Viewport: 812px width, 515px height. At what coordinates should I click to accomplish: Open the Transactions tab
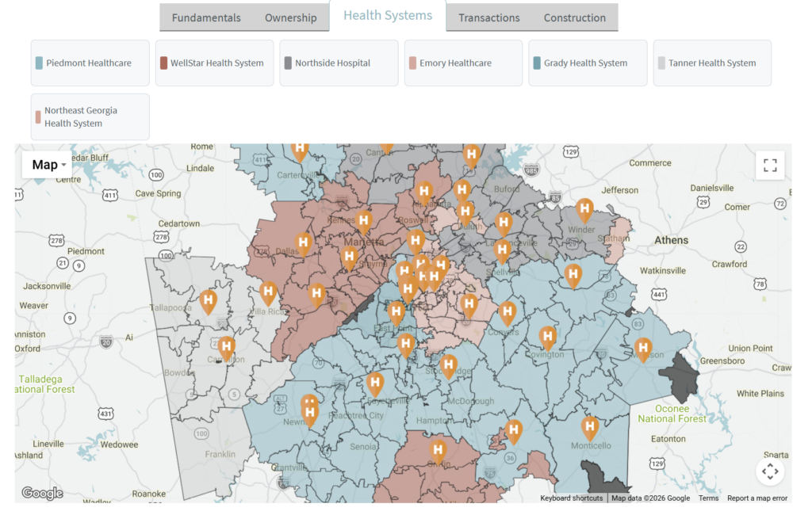coord(488,17)
